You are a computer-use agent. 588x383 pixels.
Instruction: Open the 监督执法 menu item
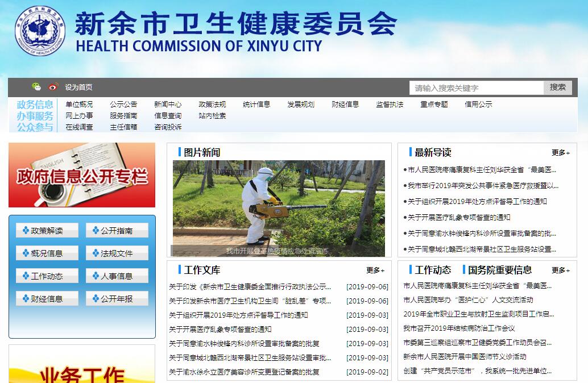[x=390, y=104]
